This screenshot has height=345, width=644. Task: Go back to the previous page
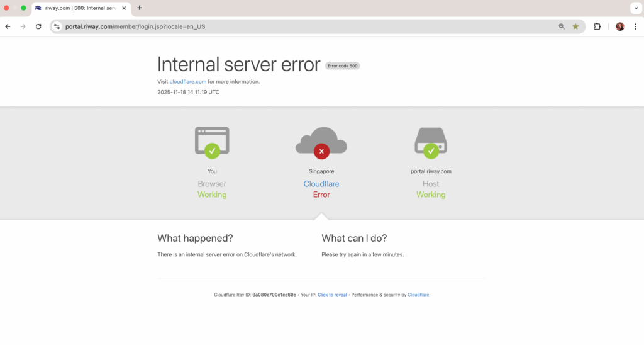click(x=8, y=26)
